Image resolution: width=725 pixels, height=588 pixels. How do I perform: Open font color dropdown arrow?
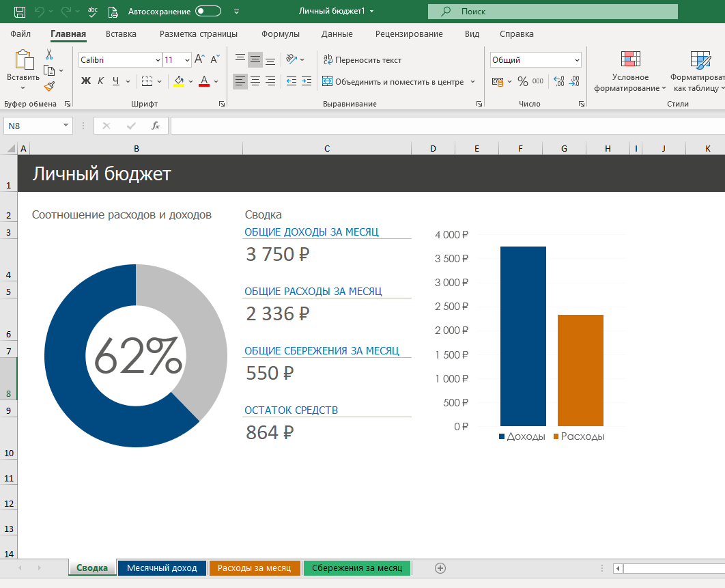[x=216, y=81]
